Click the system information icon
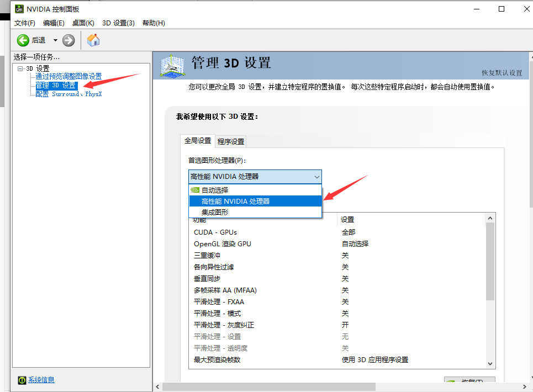The height and width of the screenshot is (392, 533). click(x=22, y=380)
